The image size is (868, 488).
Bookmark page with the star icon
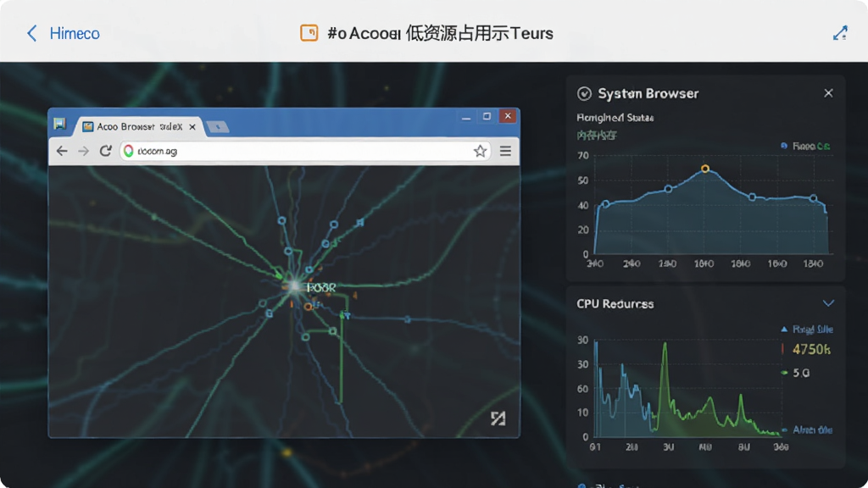coord(480,151)
